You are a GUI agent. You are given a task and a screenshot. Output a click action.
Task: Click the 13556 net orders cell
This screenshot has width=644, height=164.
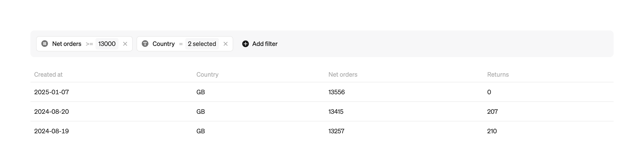point(336,92)
